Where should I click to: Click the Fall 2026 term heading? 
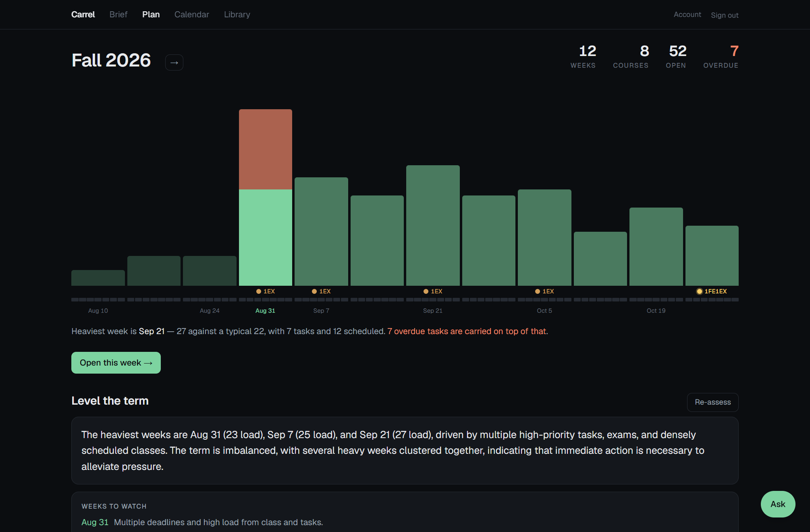pos(111,60)
